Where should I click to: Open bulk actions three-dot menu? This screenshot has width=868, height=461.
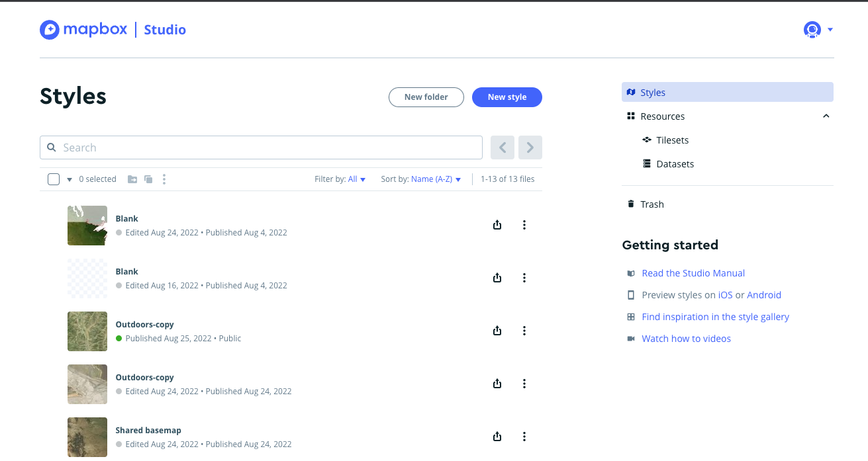(164, 179)
